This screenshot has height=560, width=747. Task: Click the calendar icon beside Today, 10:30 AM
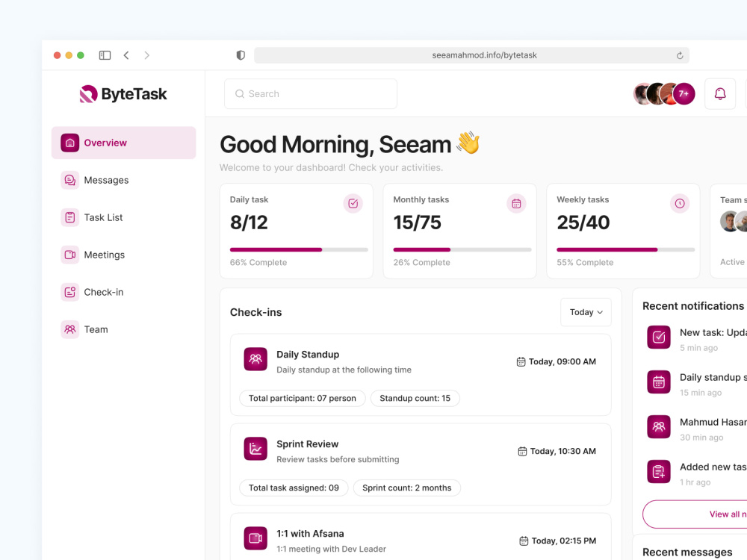522,452
